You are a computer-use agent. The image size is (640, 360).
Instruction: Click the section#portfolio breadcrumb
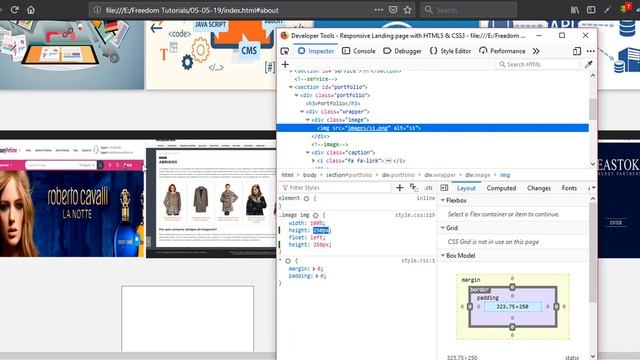click(349, 175)
